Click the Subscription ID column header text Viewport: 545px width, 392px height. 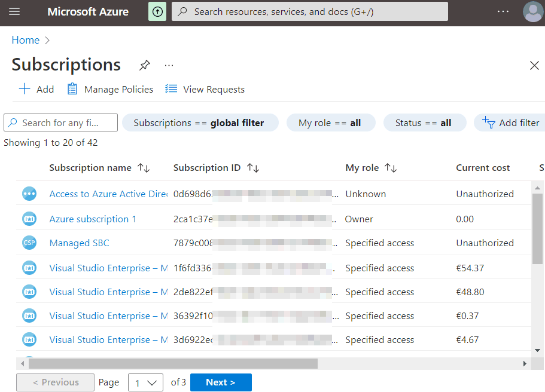(x=207, y=168)
